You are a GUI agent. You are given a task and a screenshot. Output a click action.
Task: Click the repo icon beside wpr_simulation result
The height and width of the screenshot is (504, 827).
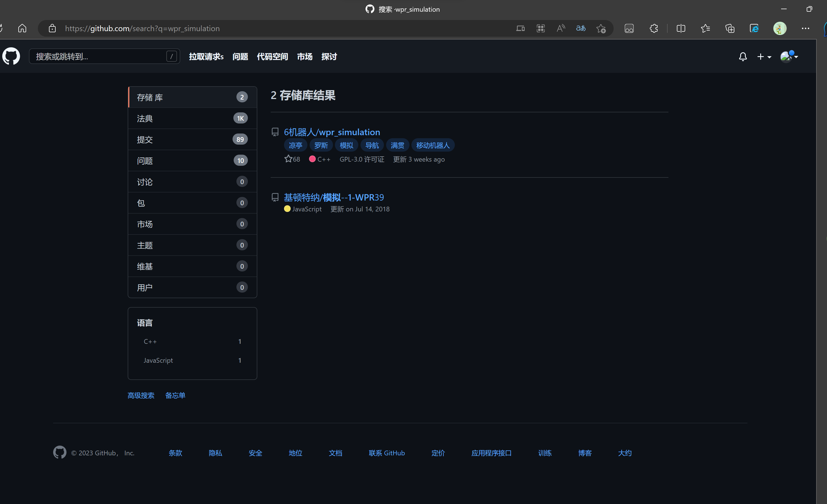275,132
